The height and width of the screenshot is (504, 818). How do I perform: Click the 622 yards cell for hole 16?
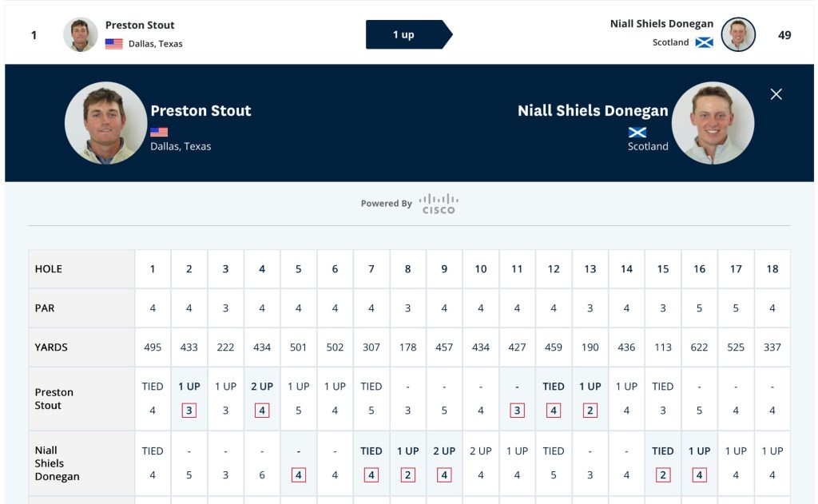699,347
